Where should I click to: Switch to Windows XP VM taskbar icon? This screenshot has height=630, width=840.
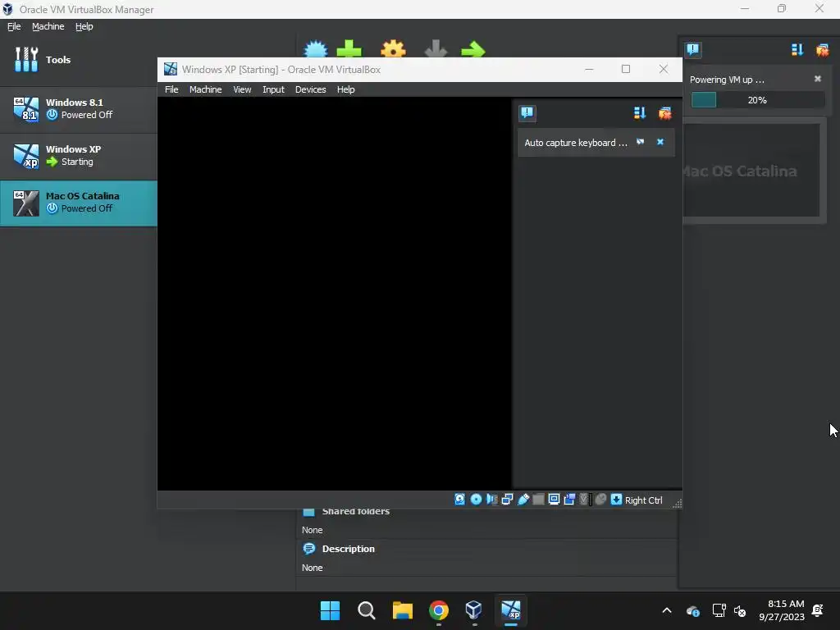(510, 610)
